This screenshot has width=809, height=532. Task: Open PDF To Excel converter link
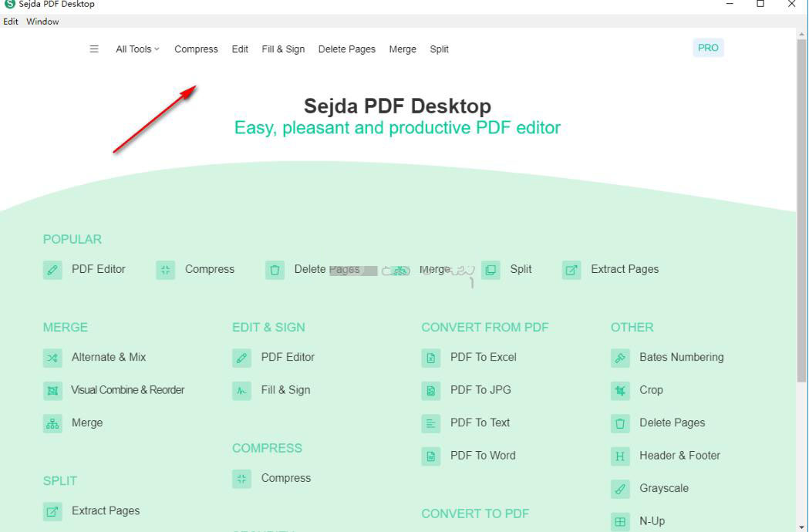click(484, 357)
